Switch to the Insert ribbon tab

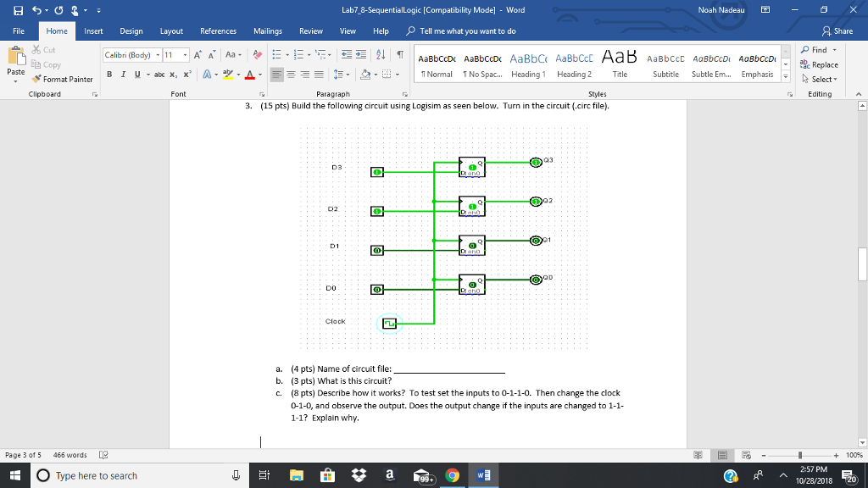point(93,30)
